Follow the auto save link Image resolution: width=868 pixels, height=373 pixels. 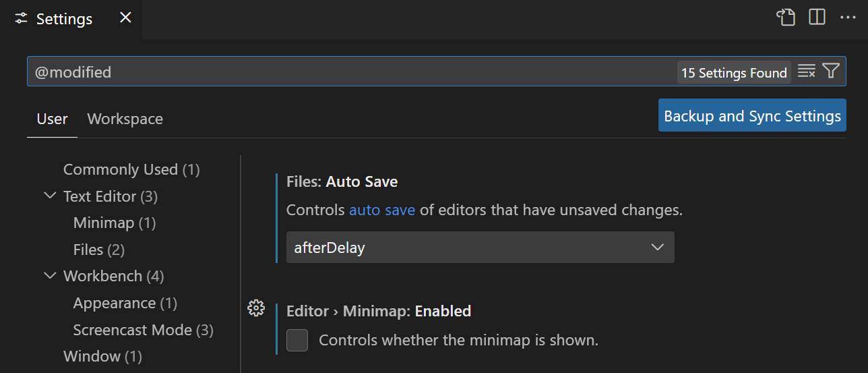pos(381,210)
